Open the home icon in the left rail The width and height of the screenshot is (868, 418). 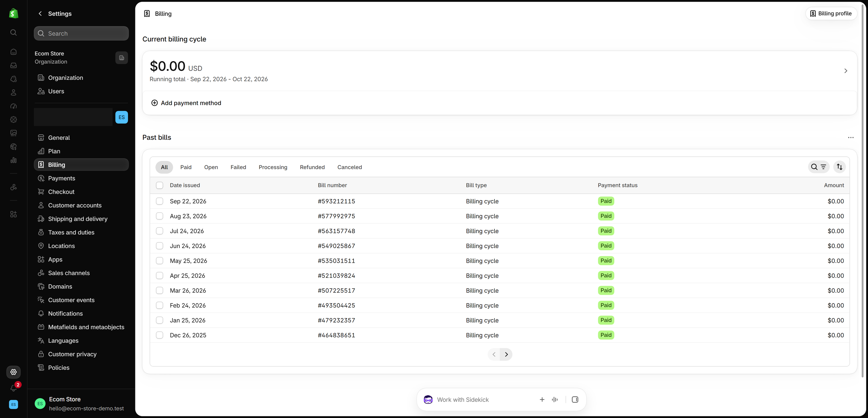14,52
